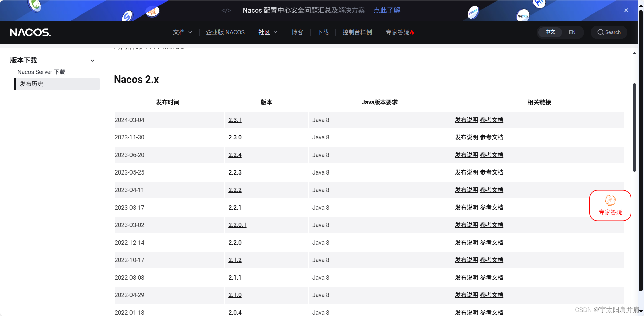Open 参考文档 for version 2.2.0
The image size is (644, 316).
coord(492,243)
